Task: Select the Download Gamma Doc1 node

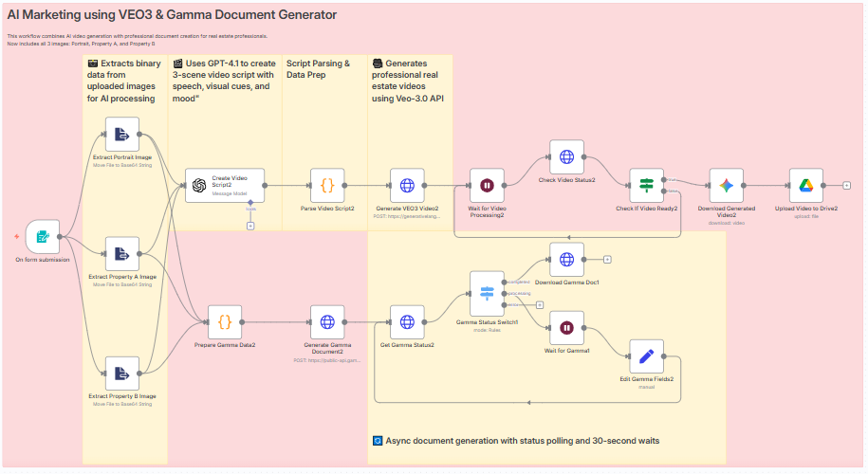Action: (x=566, y=260)
